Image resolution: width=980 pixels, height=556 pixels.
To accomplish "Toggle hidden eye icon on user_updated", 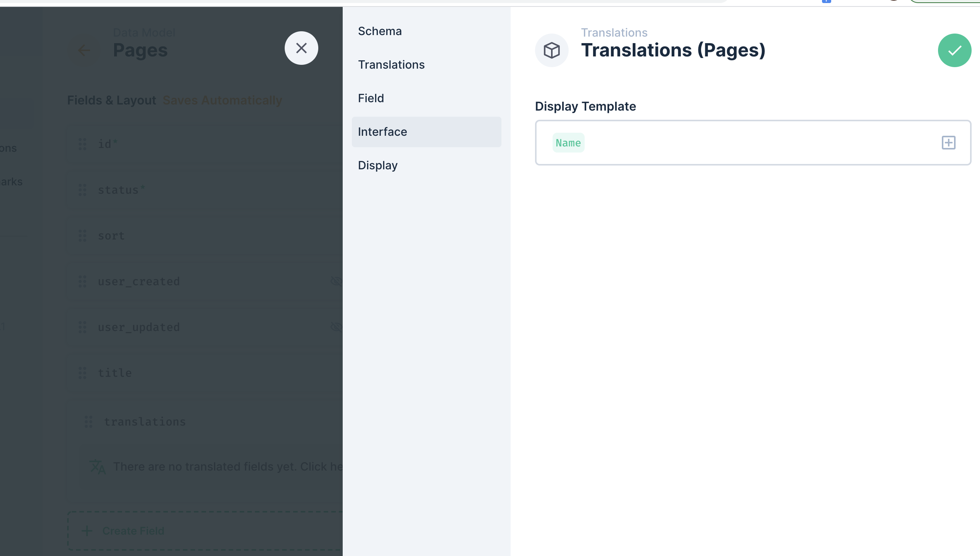I will click(x=336, y=327).
